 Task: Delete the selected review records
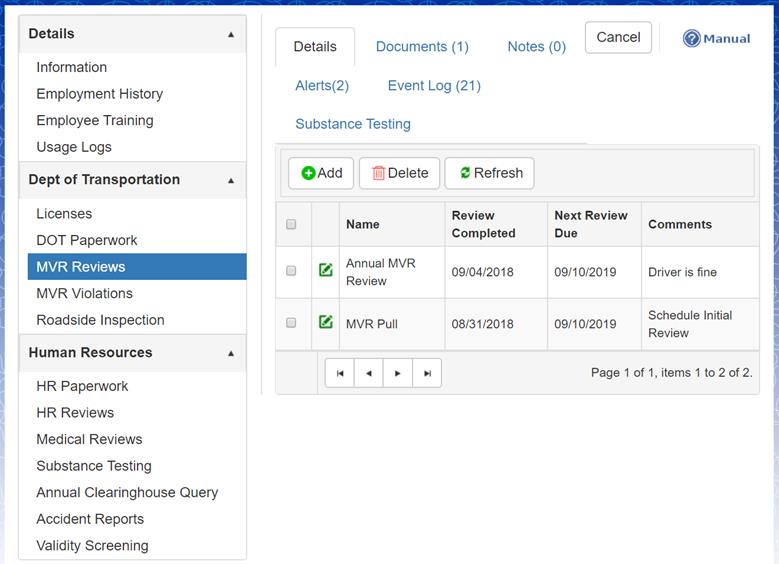click(399, 173)
